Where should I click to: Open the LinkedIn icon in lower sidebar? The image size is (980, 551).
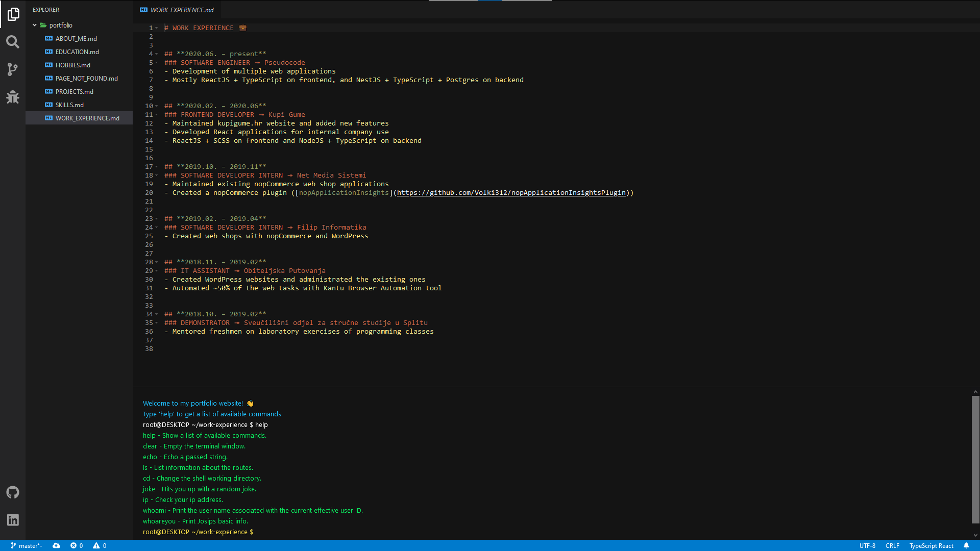(x=12, y=520)
